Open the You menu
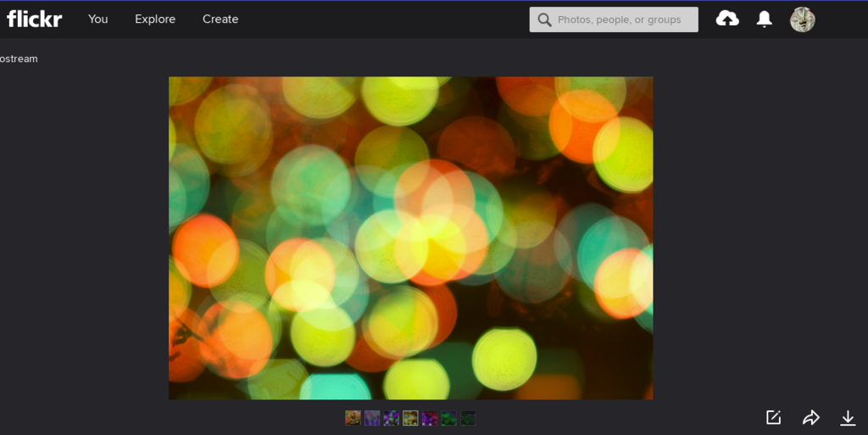The image size is (868, 435). pyautogui.click(x=98, y=19)
